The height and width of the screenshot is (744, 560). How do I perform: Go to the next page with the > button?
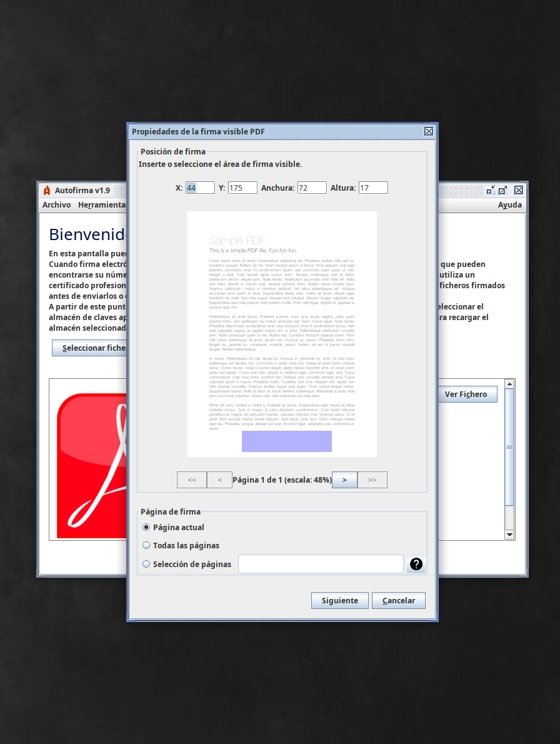(344, 480)
